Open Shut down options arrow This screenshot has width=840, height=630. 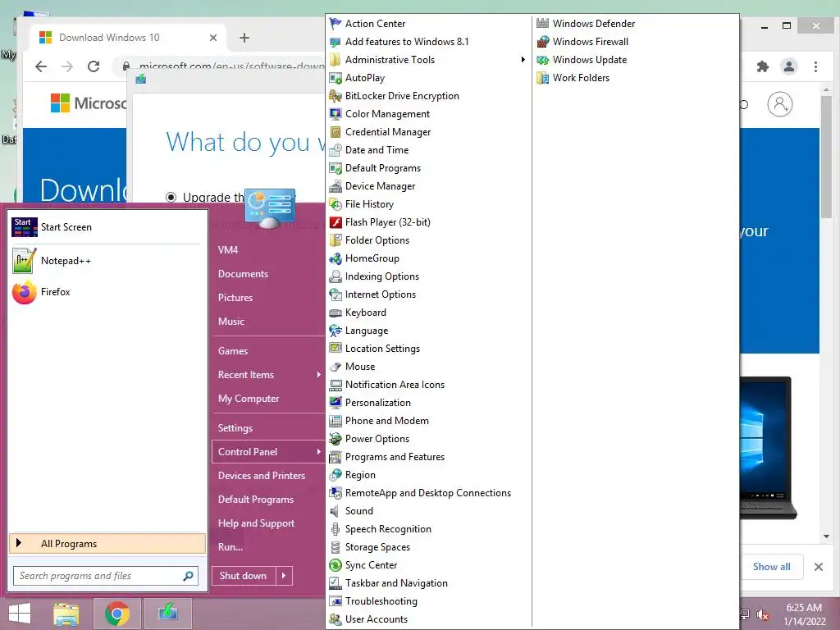284,576
